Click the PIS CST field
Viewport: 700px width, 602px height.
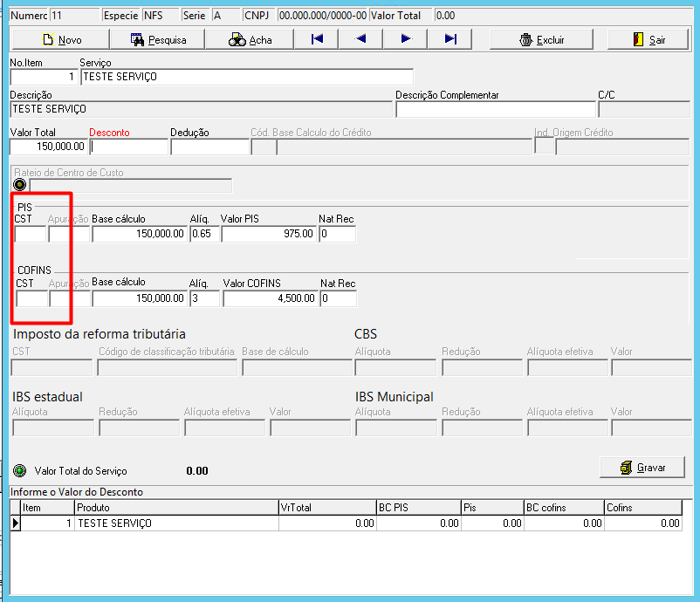point(31,234)
